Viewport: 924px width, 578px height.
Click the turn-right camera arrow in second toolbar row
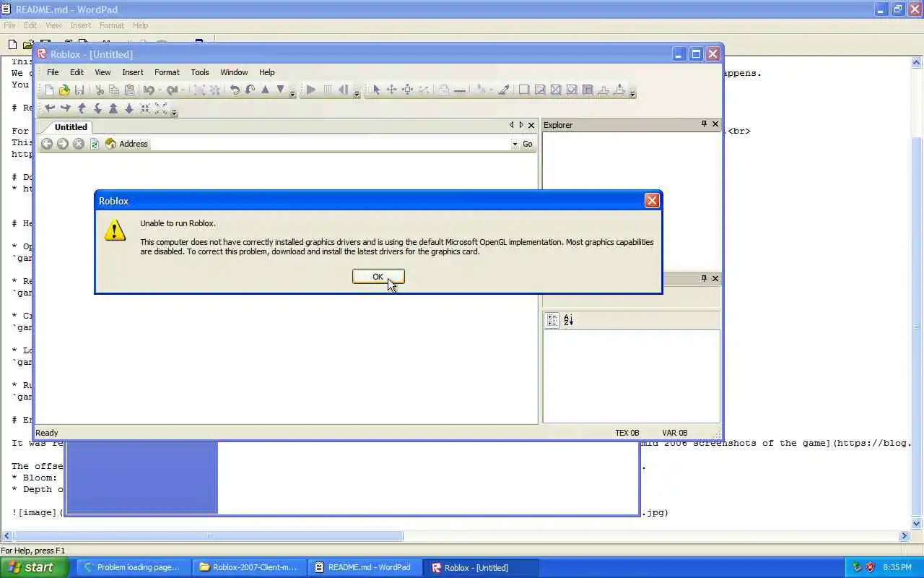(x=66, y=108)
